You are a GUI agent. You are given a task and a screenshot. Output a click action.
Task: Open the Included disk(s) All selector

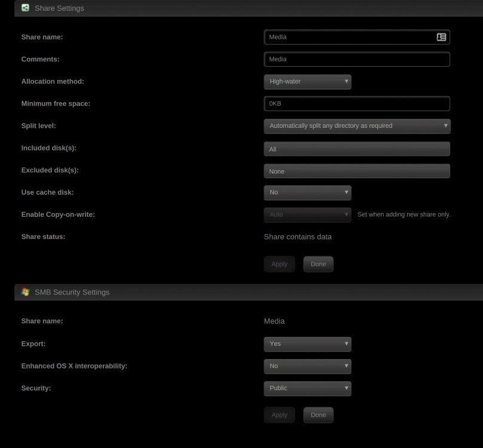357,149
